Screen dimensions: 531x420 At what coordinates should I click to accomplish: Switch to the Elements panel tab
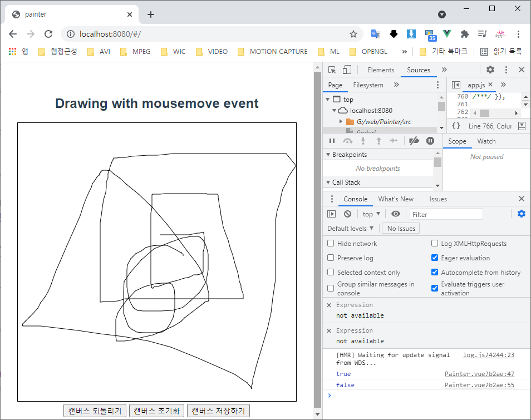tap(381, 70)
